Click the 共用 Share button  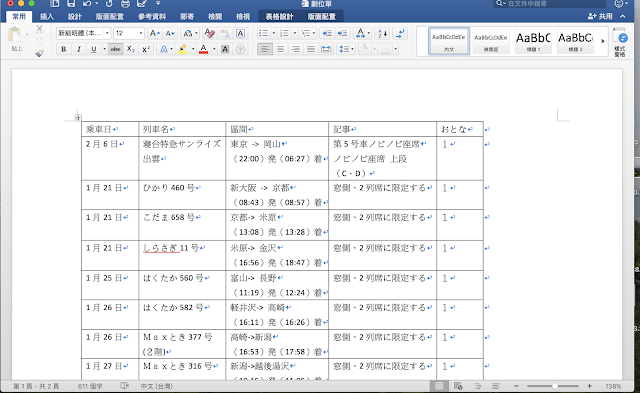click(600, 16)
